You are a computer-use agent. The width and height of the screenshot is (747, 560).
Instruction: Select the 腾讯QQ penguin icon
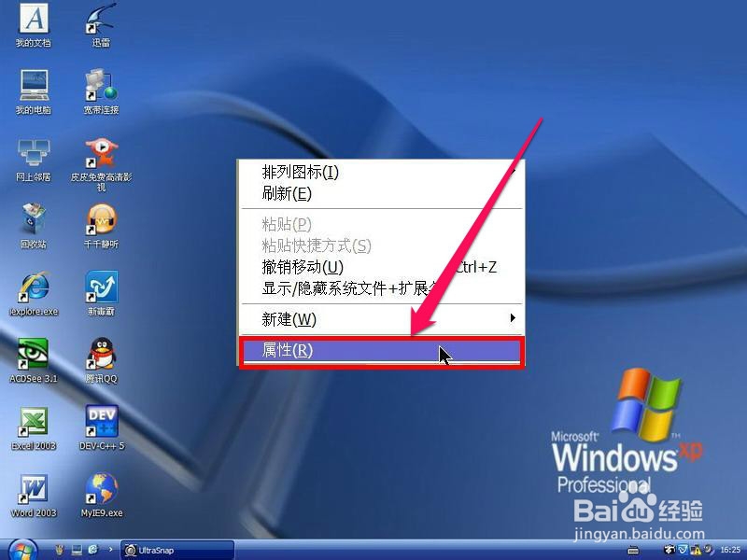pyautogui.click(x=101, y=360)
